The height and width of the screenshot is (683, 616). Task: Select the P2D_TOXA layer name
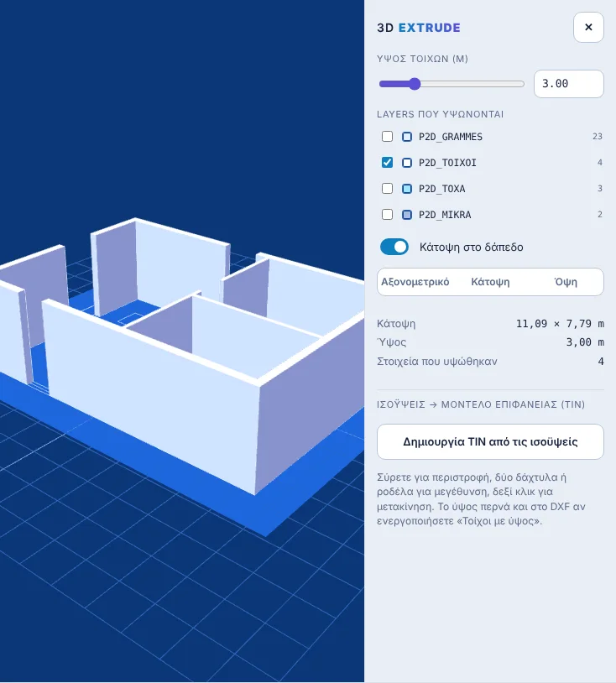point(441,189)
